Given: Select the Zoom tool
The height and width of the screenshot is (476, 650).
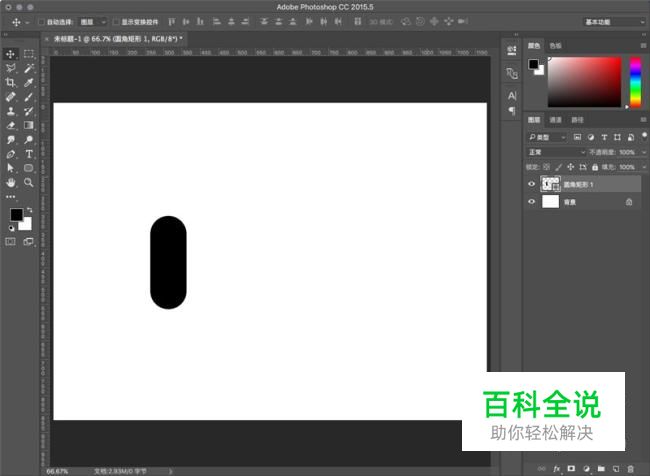Looking at the screenshot, I should [x=29, y=183].
